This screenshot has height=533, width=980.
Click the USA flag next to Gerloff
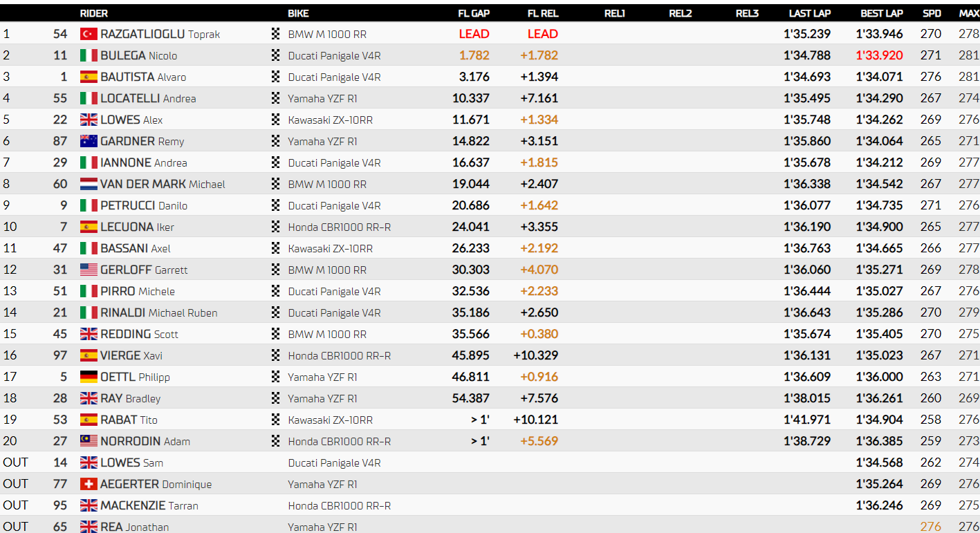point(89,270)
